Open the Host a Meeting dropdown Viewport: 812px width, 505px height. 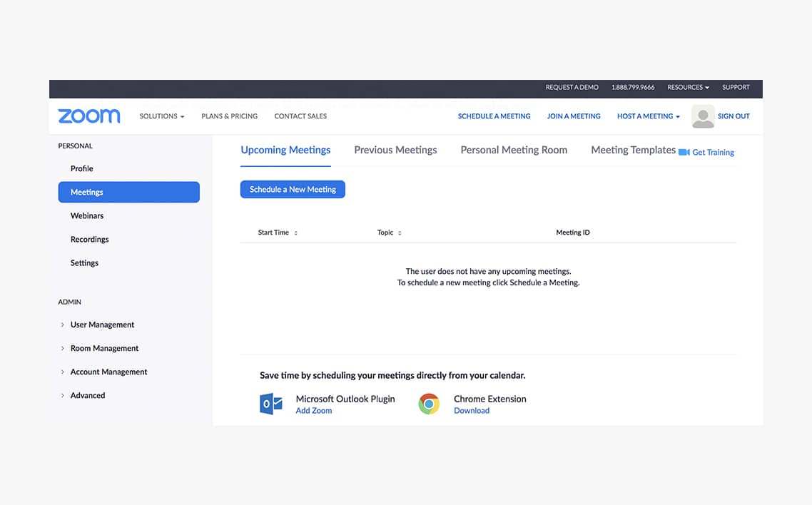[x=648, y=116]
